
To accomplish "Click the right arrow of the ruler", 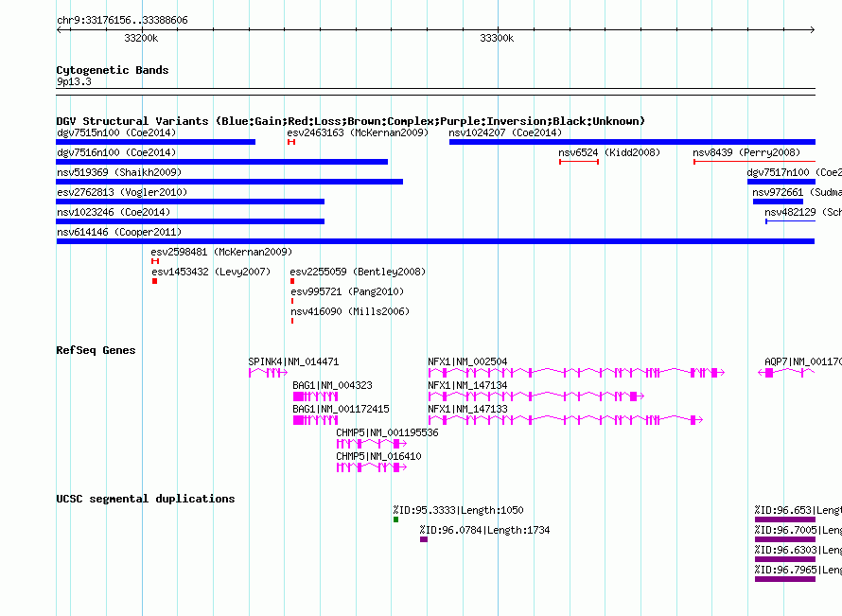I will click(x=813, y=29).
